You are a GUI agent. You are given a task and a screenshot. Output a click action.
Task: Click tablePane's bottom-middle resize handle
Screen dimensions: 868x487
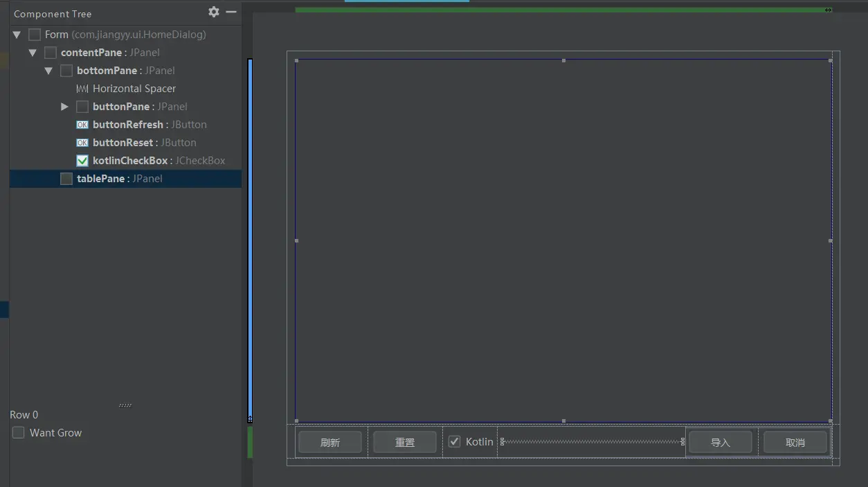[563, 420]
